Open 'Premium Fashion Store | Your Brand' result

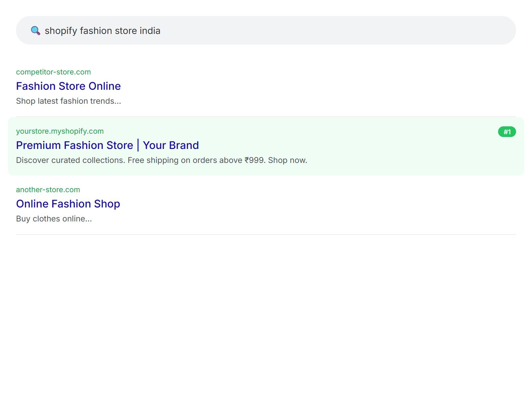click(x=107, y=145)
